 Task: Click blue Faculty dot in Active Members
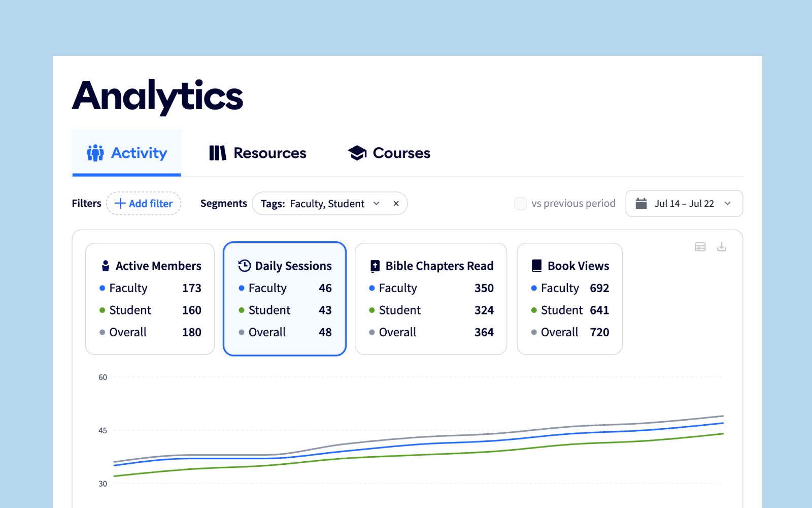coord(103,288)
